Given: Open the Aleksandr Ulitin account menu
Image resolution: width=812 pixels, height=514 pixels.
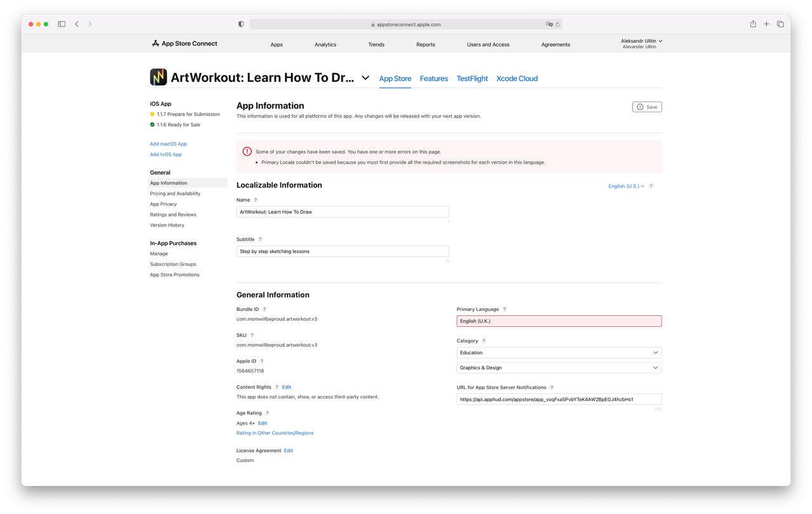Looking at the screenshot, I should coord(641,43).
